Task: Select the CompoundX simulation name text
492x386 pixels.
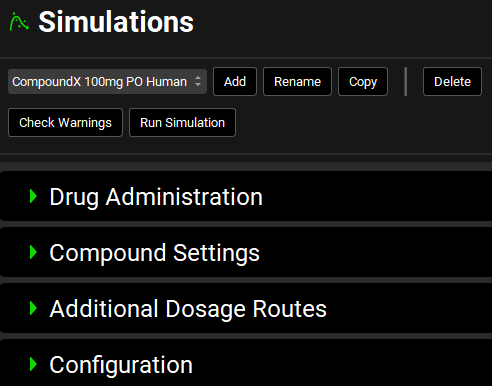Action: coord(99,82)
